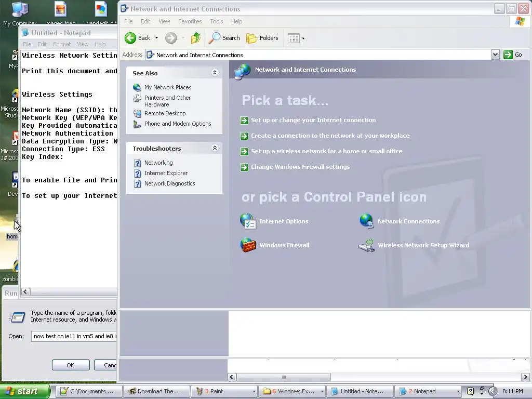Switch to 'Untitled - Note...' taskbar button

click(x=360, y=391)
